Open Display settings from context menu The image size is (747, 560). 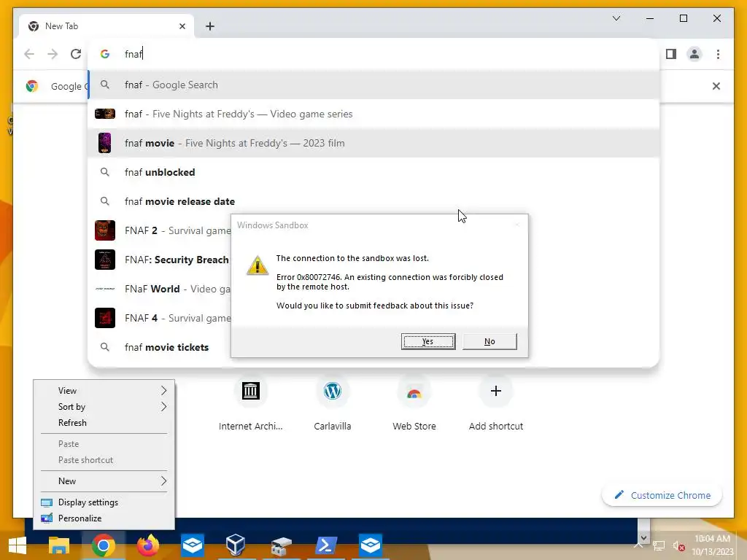[x=104, y=502]
